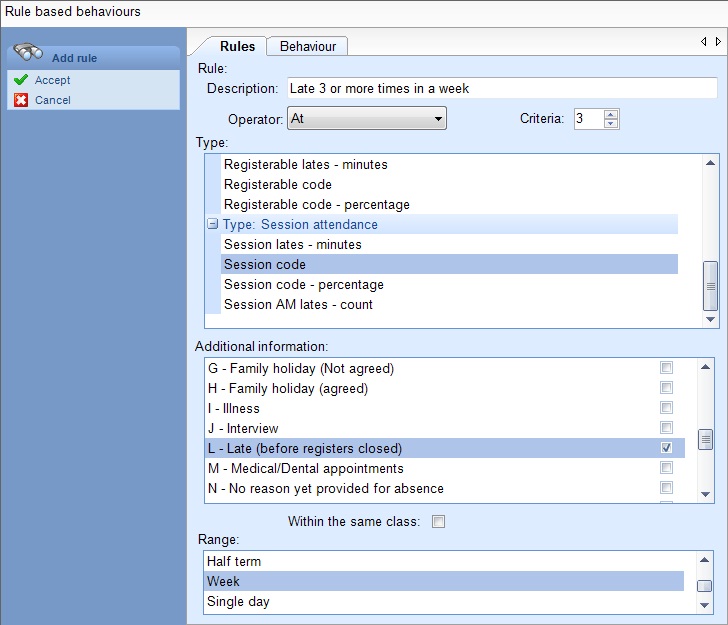The image size is (728, 625).
Task: Toggle Within the same class checkbox
Action: [x=438, y=521]
